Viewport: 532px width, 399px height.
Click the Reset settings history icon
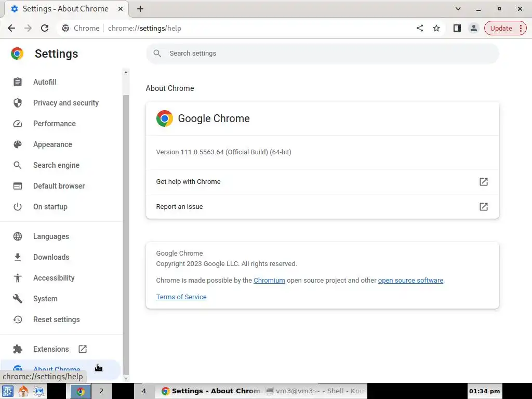[x=18, y=320]
